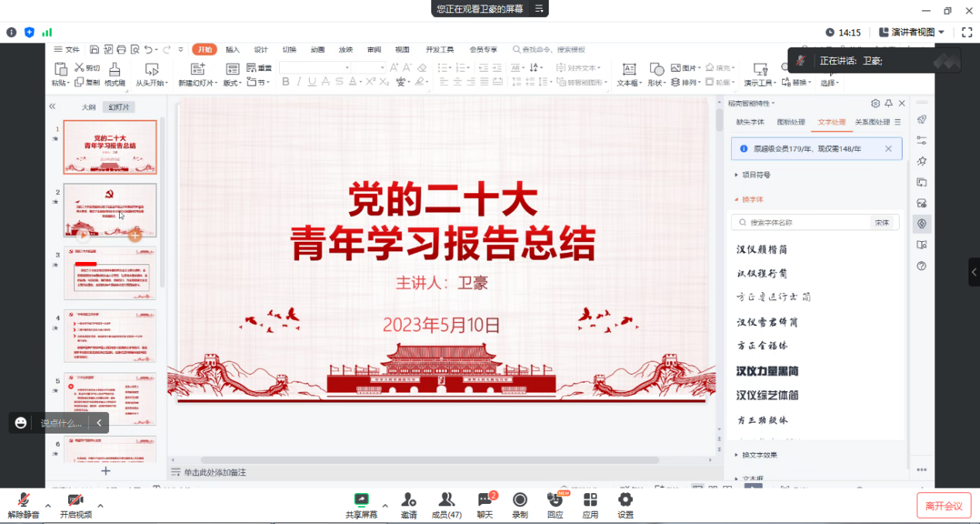Add a new slide with plus button
Image resolution: width=980 pixels, height=524 pixels.
[x=106, y=471]
